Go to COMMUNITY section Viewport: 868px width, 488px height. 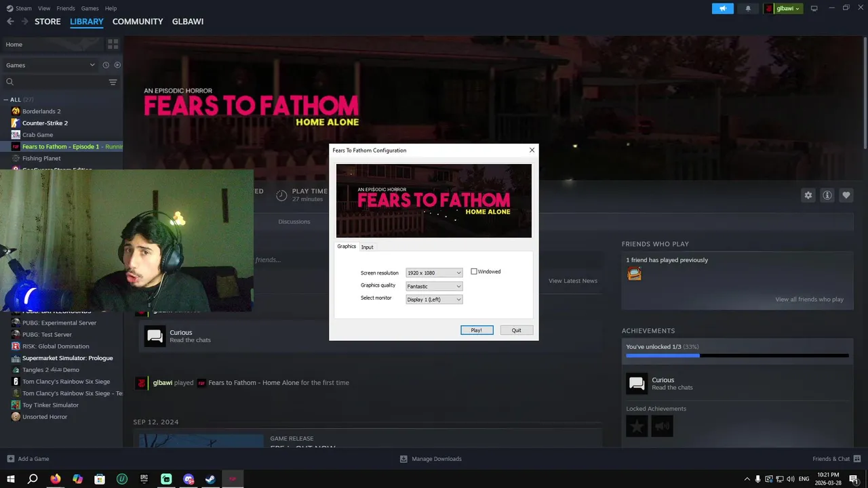(x=138, y=22)
